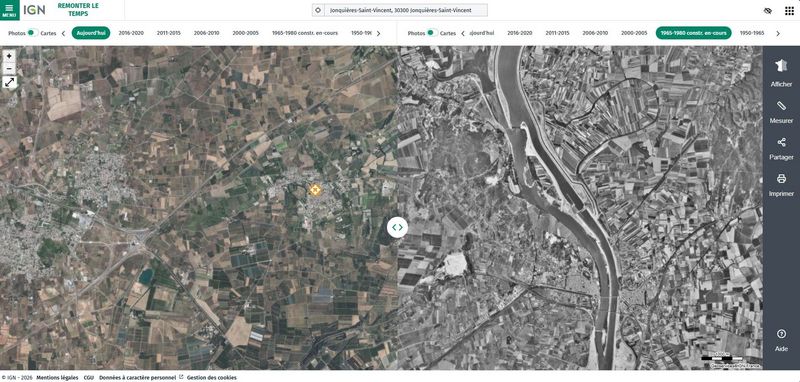
Task: Select left panel 2011-2015 period
Action: (x=169, y=33)
